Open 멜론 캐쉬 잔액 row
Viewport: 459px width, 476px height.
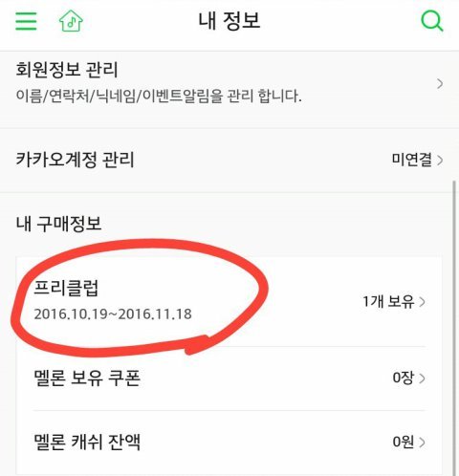[229, 443]
